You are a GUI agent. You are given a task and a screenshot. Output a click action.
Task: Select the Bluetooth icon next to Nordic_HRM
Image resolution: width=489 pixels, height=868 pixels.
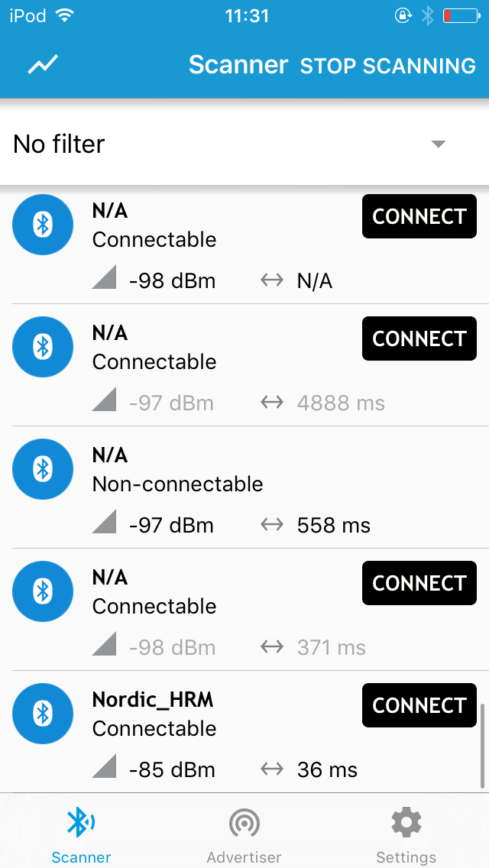[x=42, y=714]
